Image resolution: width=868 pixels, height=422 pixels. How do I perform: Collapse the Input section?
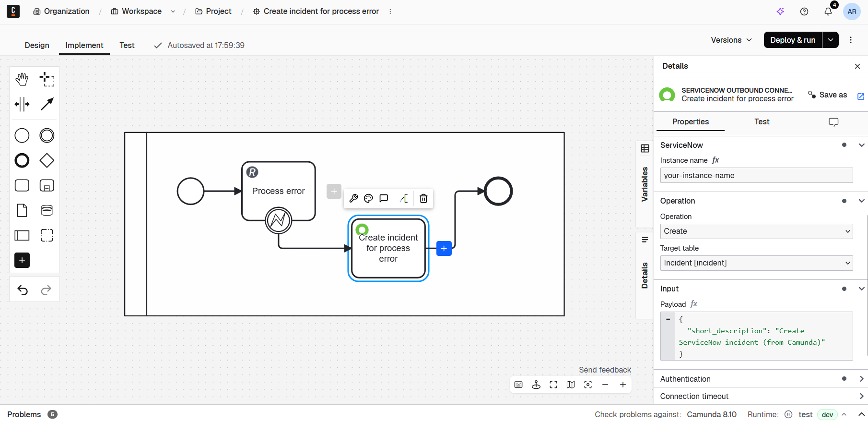point(861,289)
